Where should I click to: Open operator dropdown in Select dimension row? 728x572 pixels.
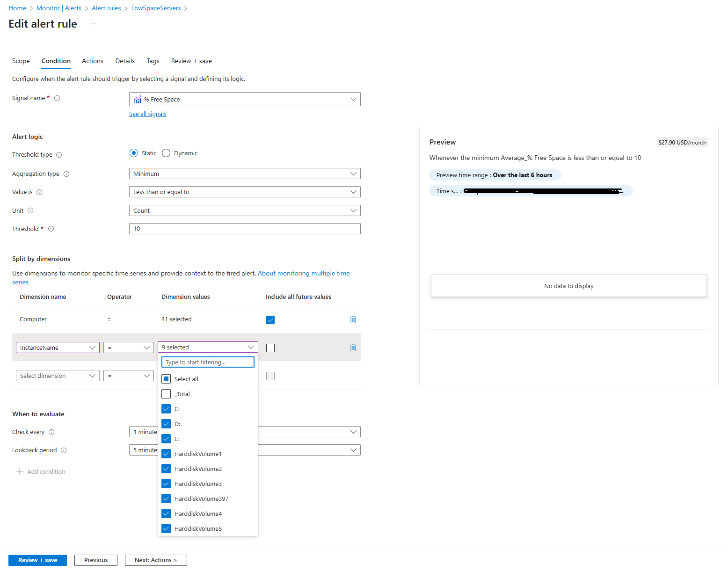click(x=129, y=376)
